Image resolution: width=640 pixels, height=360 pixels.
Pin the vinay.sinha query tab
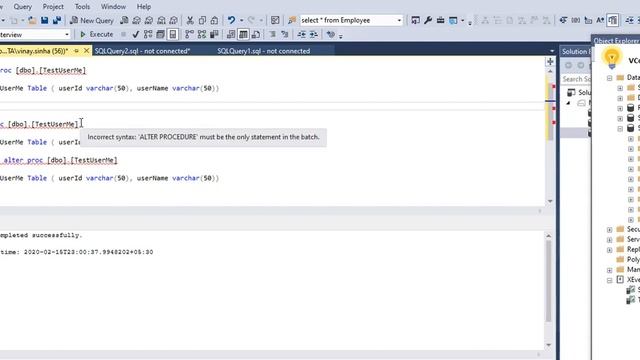pyautogui.click(x=76, y=51)
